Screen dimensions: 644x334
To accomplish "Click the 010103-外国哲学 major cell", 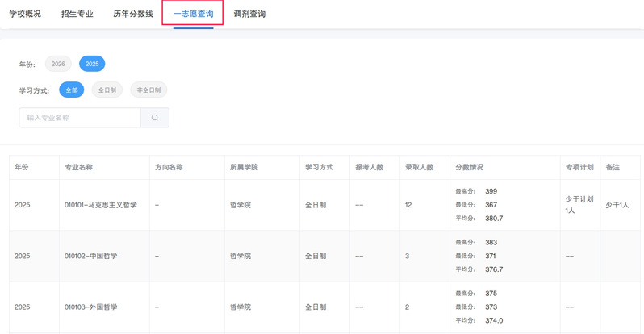I will pyautogui.click(x=91, y=307).
